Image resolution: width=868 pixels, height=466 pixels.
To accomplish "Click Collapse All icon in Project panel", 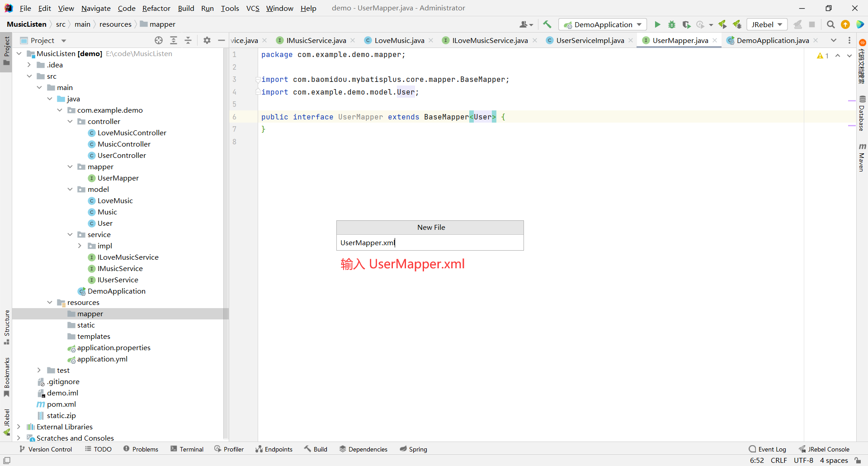I will (x=188, y=40).
